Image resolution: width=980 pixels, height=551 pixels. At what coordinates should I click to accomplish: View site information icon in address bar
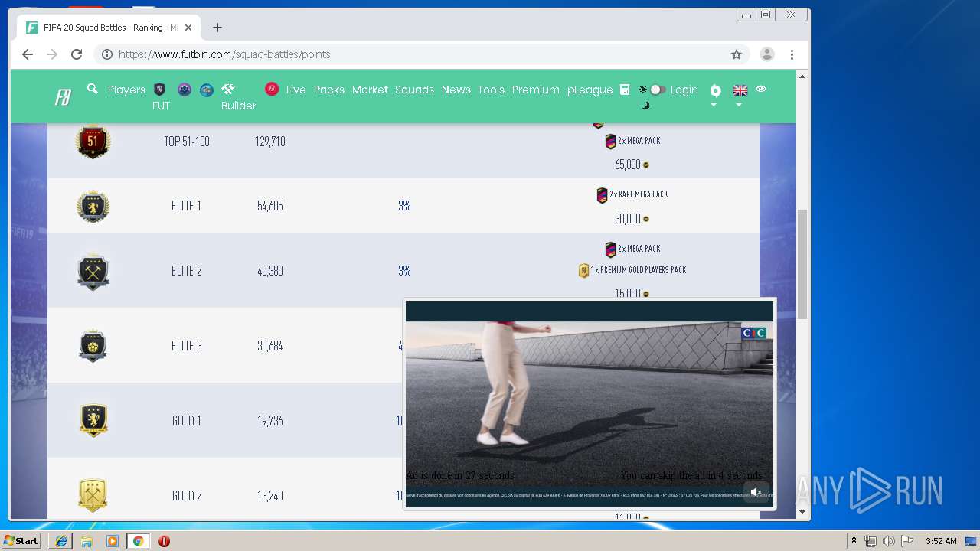click(x=107, y=54)
